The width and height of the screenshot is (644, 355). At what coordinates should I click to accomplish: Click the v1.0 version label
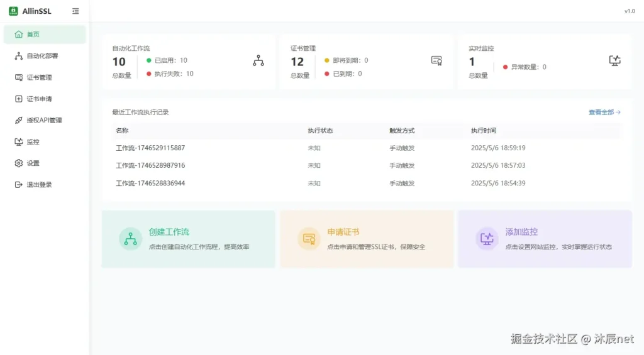pos(630,11)
